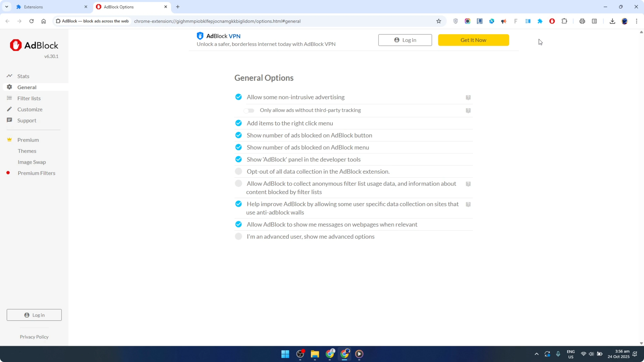
Task: Select Themes under Premium
Action: [x=27, y=151]
